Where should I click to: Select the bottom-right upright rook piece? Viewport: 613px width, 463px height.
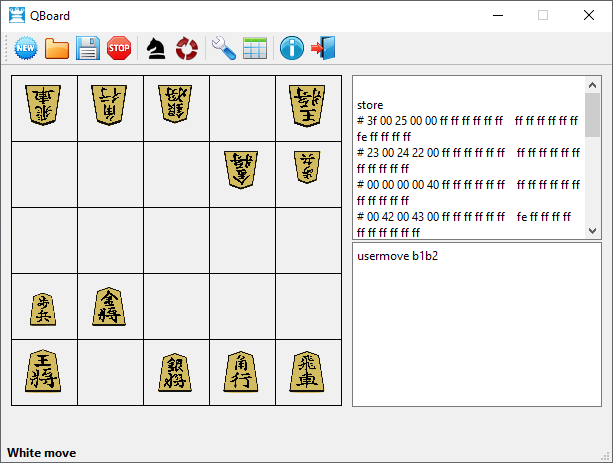click(x=307, y=371)
